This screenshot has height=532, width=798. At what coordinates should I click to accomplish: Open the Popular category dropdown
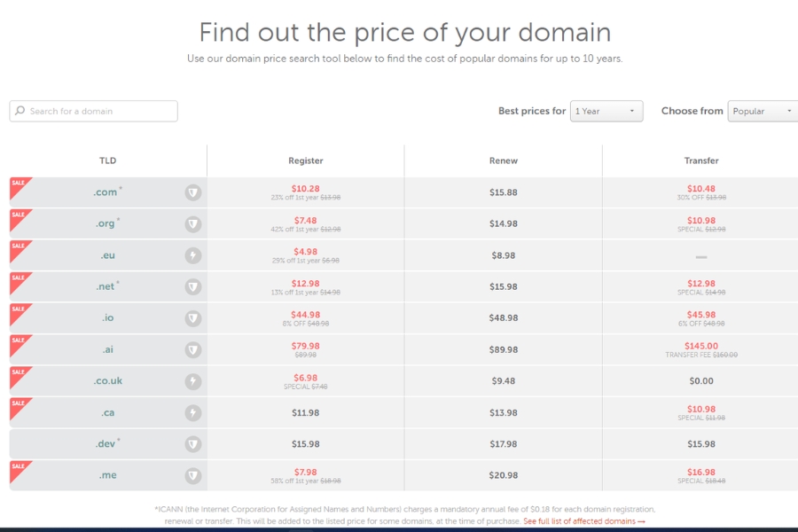763,111
